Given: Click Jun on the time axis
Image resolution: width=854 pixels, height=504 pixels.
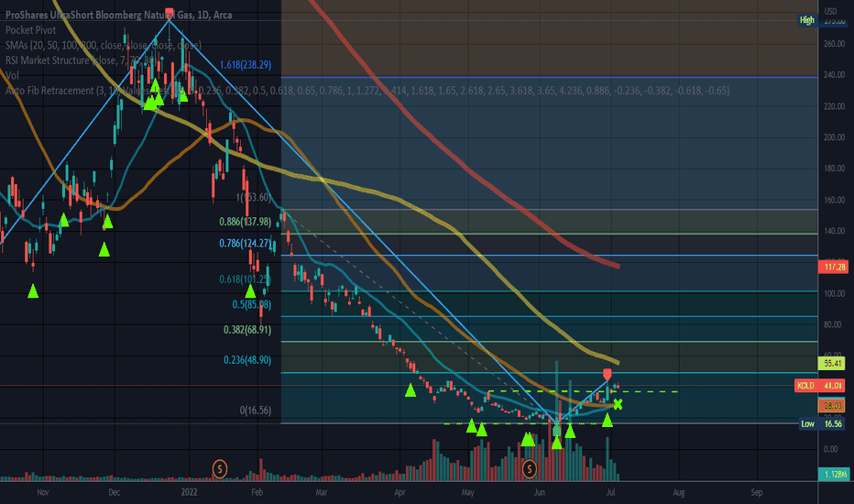Looking at the screenshot, I should pyautogui.click(x=539, y=493).
